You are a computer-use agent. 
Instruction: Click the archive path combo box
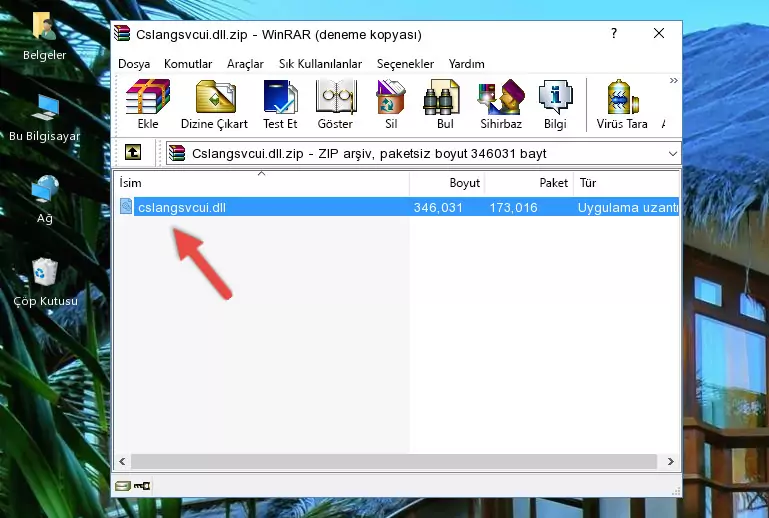pyautogui.click(x=423, y=154)
